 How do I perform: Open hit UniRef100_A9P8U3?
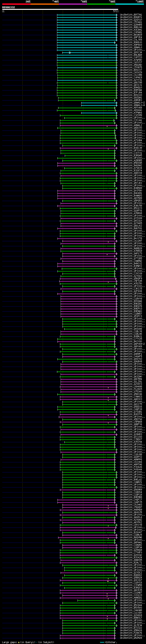[131, 45]
